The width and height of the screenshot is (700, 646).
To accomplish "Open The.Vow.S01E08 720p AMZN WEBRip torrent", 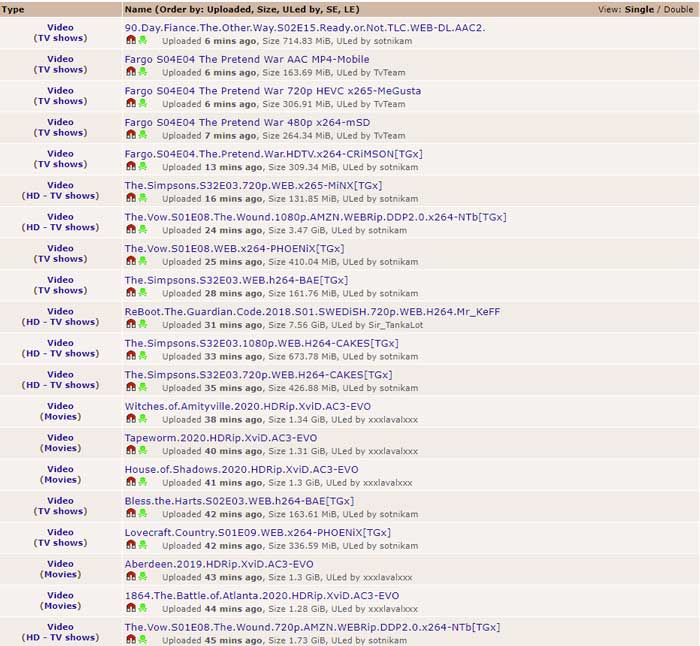I will click(312, 627).
